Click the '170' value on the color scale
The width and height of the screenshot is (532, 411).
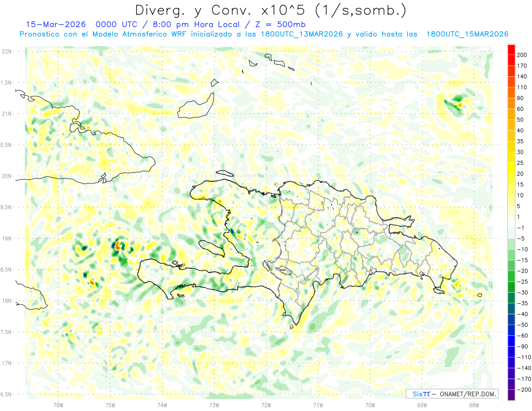coord(522,66)
